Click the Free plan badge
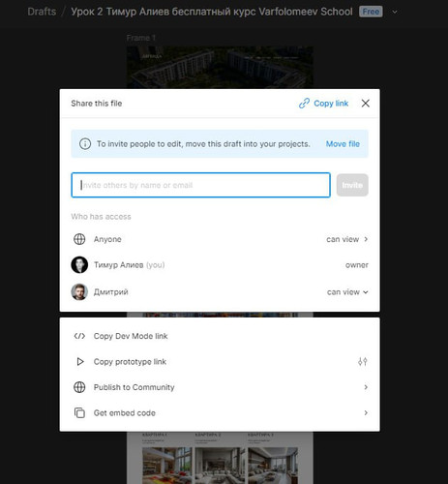The height and width of the screenshot is (484, 448). point(371,12)
